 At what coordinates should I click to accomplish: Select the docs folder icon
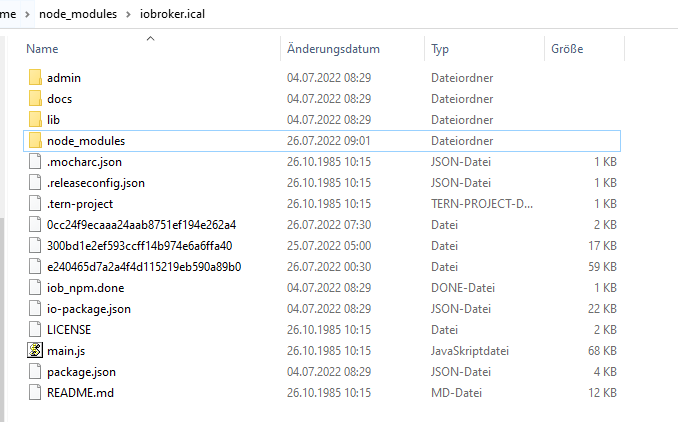click(35, 98)
